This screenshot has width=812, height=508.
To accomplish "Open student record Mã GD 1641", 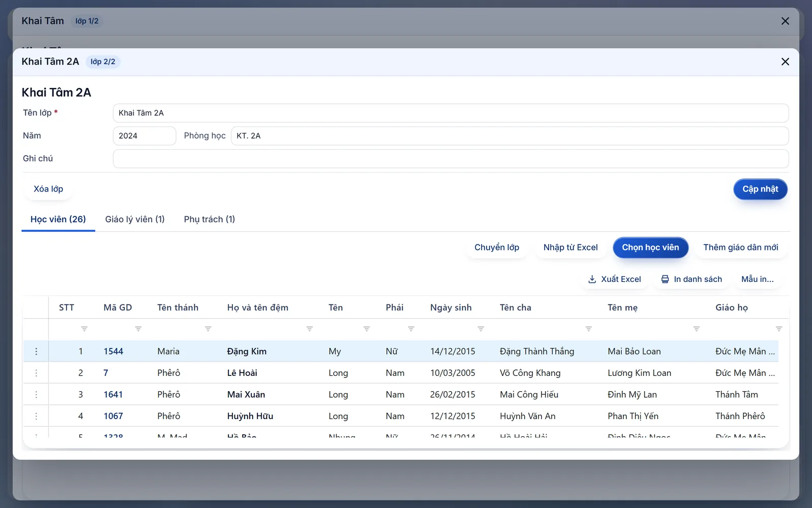I will (113, 395).
